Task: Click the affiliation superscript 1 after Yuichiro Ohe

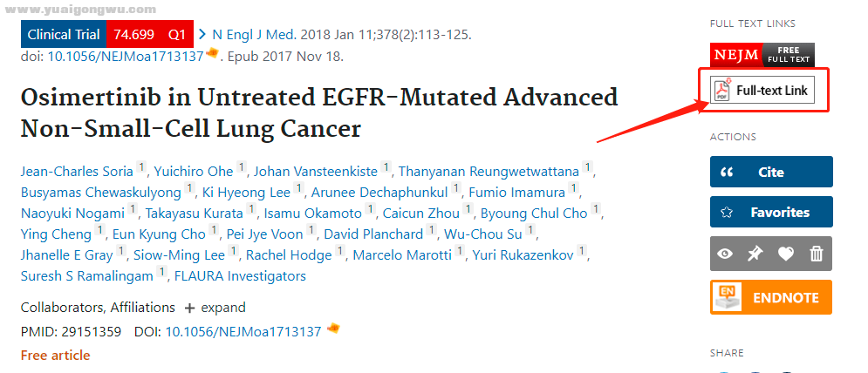Action: tap(242, 167)
